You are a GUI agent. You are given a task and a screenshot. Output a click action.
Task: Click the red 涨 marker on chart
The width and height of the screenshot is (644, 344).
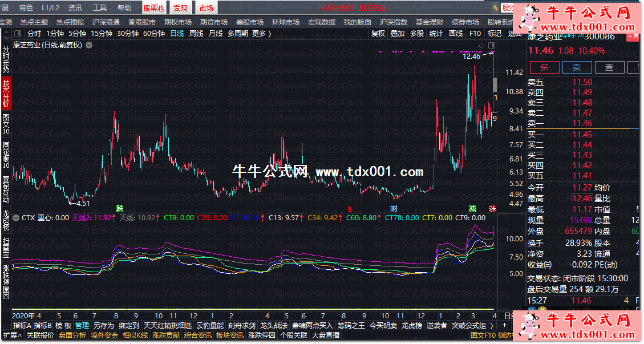point(492,209)
